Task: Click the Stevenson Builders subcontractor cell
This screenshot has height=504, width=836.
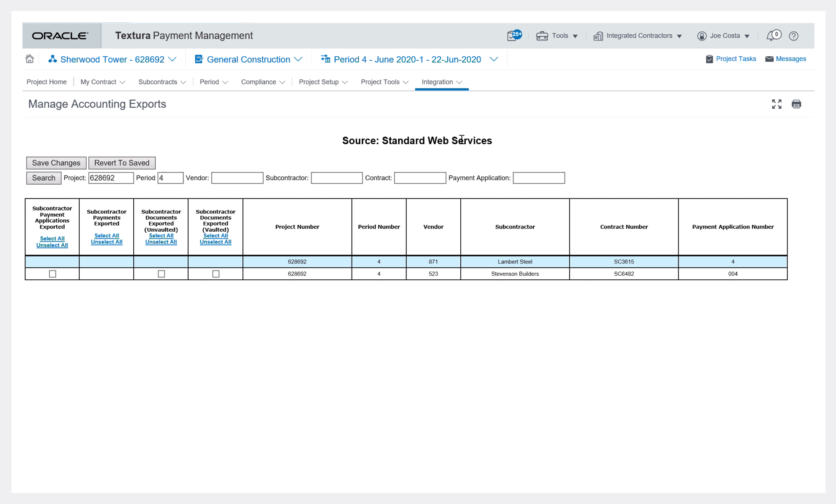Action: (515, 274)
